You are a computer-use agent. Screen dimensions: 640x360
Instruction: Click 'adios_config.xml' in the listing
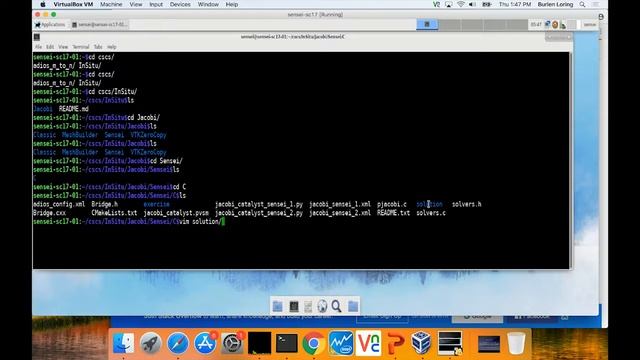pyautogui.click(x=59, y=204)
